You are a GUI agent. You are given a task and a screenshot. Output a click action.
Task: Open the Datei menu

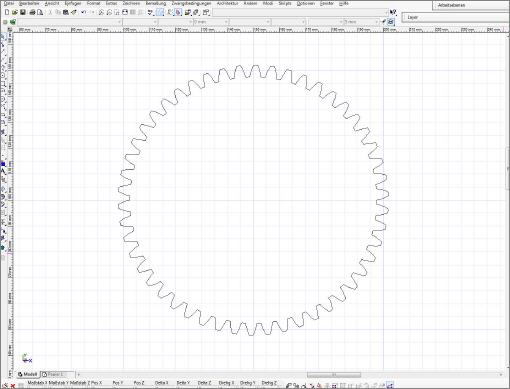(9, 3)
